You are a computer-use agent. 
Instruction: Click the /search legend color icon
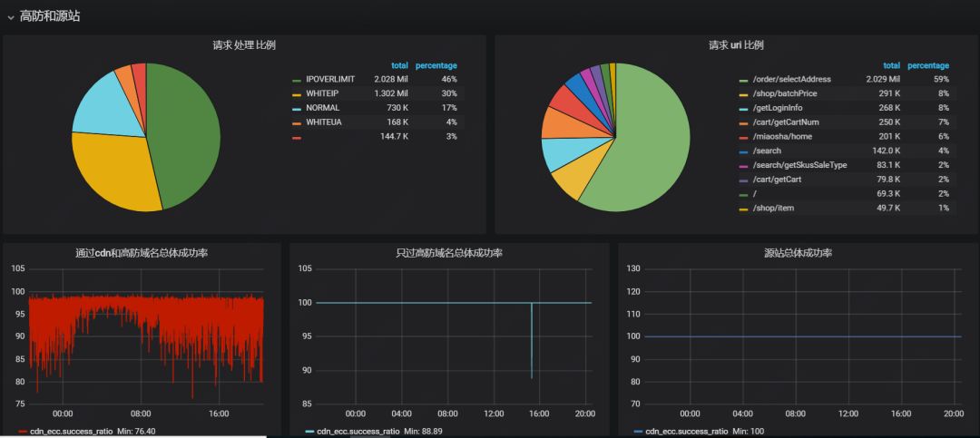click(x=743, y=151)
